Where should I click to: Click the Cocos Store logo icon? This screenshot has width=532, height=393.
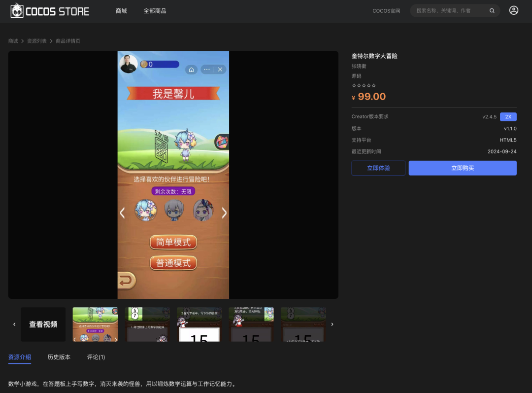pyautogui.click(x=18, y=10)
